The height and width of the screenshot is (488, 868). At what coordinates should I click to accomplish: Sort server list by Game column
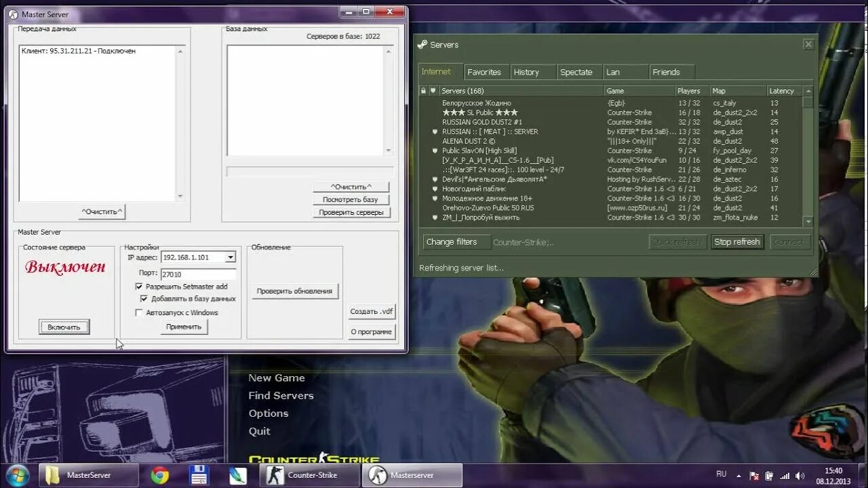(x=639, y=91)
